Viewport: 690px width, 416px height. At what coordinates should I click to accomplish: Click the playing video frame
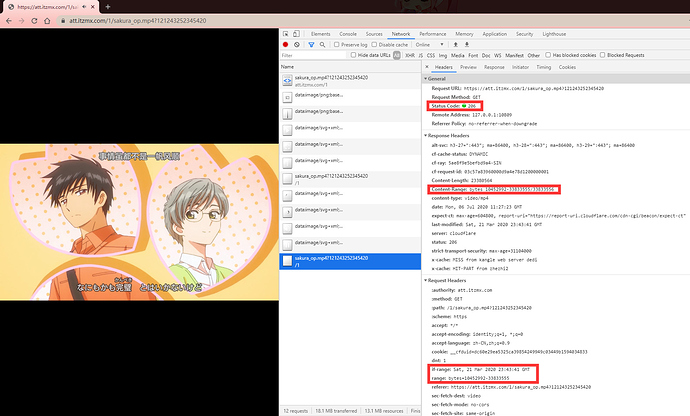139,222
